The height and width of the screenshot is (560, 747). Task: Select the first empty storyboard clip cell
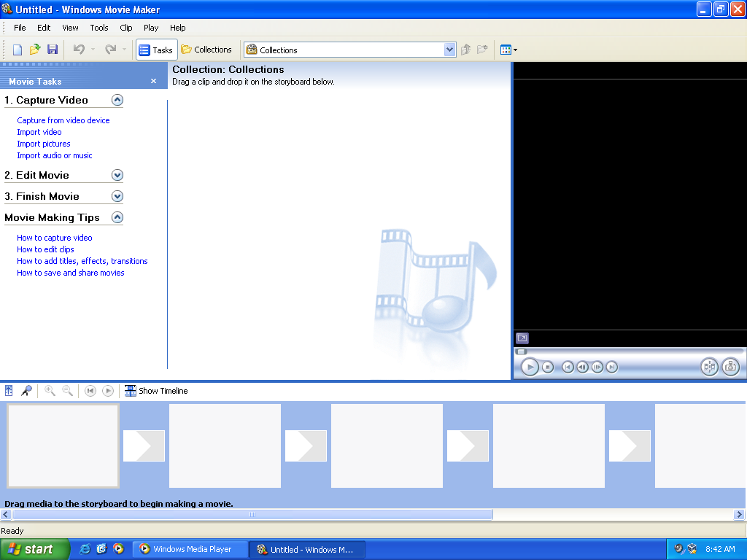coord(63,446)
